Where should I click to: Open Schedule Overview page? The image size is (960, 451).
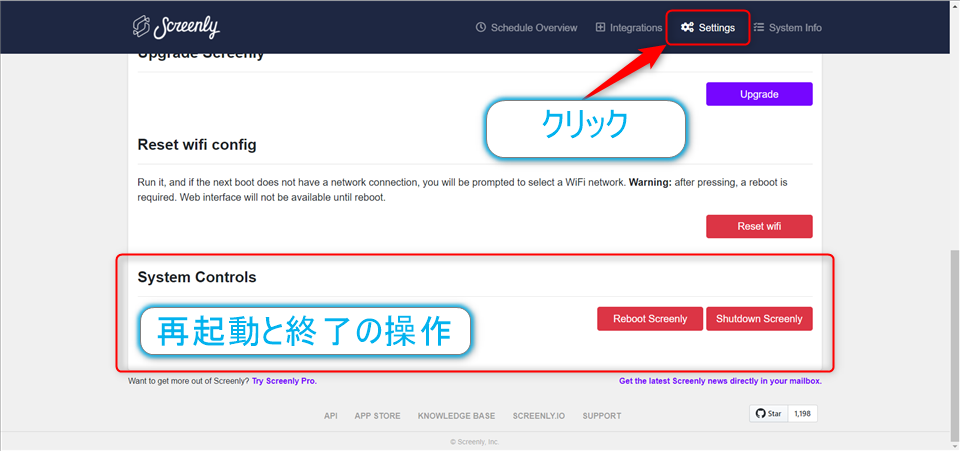(x=527, y=28)
